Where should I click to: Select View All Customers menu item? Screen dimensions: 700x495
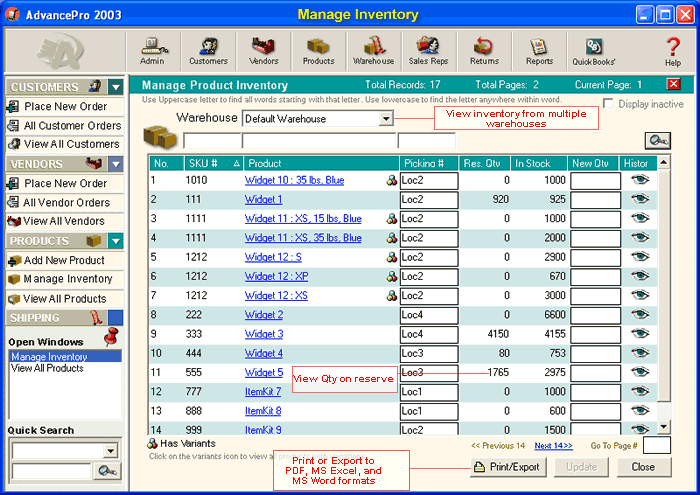pyautogui.click(x=65, y=144)
